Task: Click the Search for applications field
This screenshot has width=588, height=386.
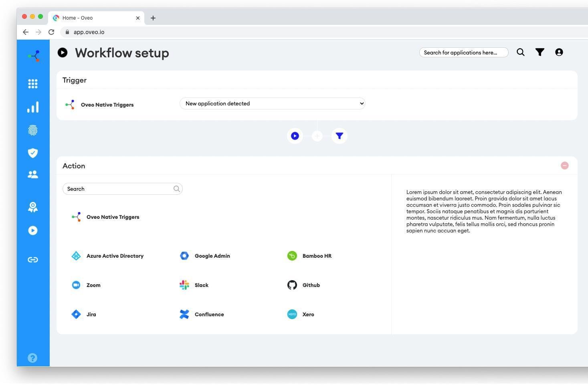Action: tap(463, 53)
